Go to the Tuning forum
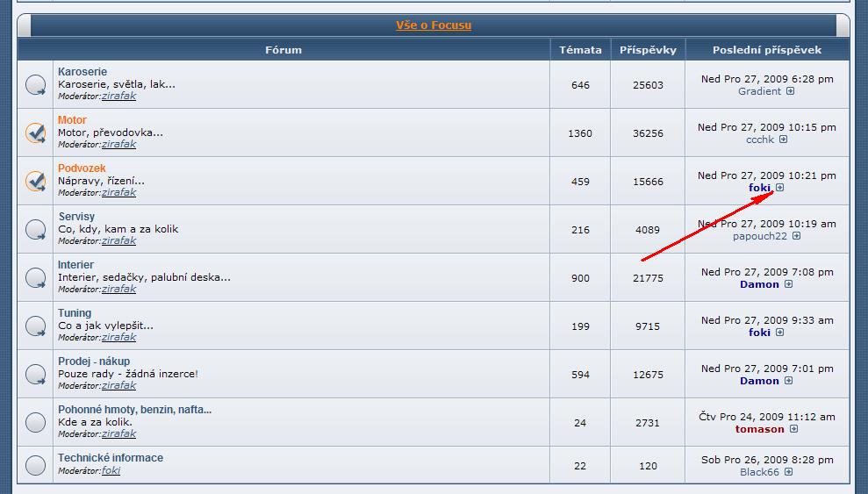868x494 pixels. pyautogui.click(x=75, y=313)
